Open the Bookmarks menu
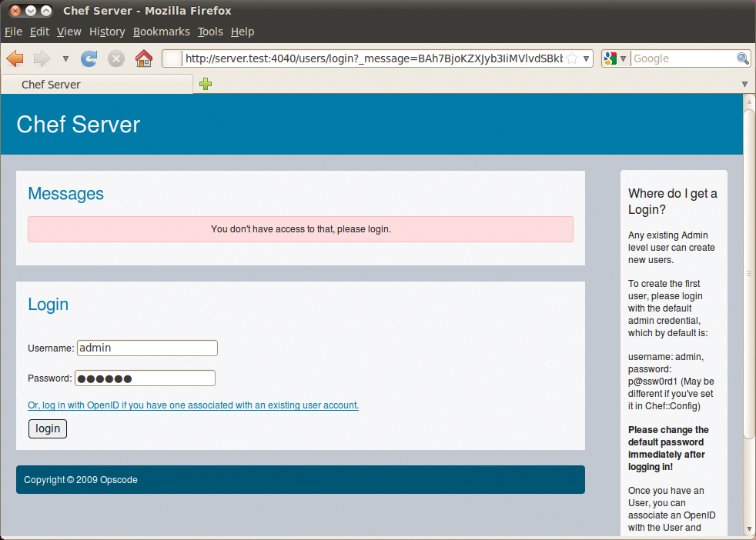Image resolution: width=756 pixels, height=540 pixels. pos(161,32)
